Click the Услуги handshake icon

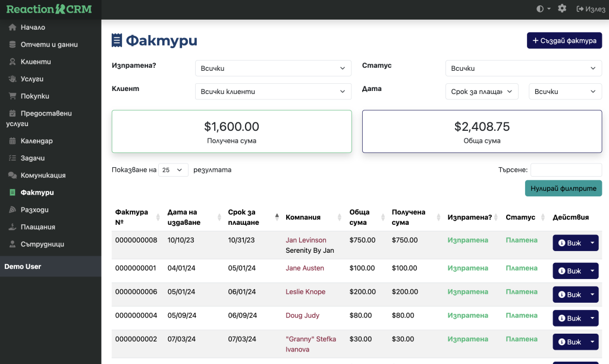pos(12,79)
